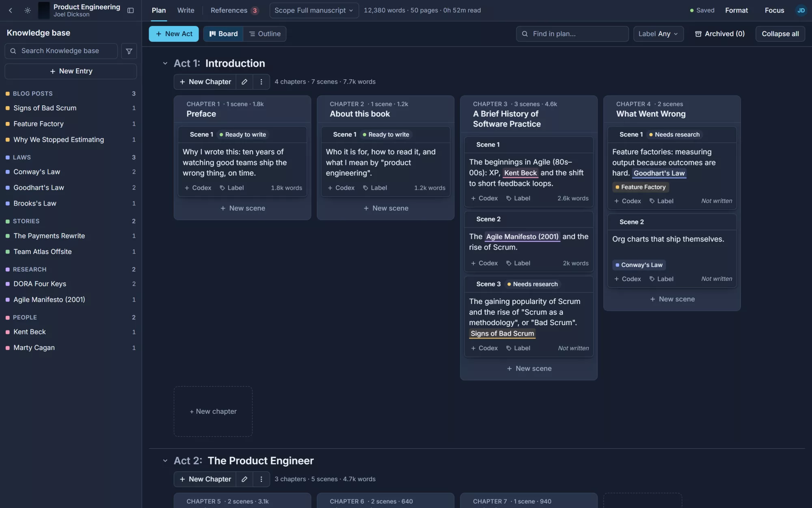This screenshot has width=812, height=508.
Task: Open Act 1 more options menu
Action: point(261,82)
